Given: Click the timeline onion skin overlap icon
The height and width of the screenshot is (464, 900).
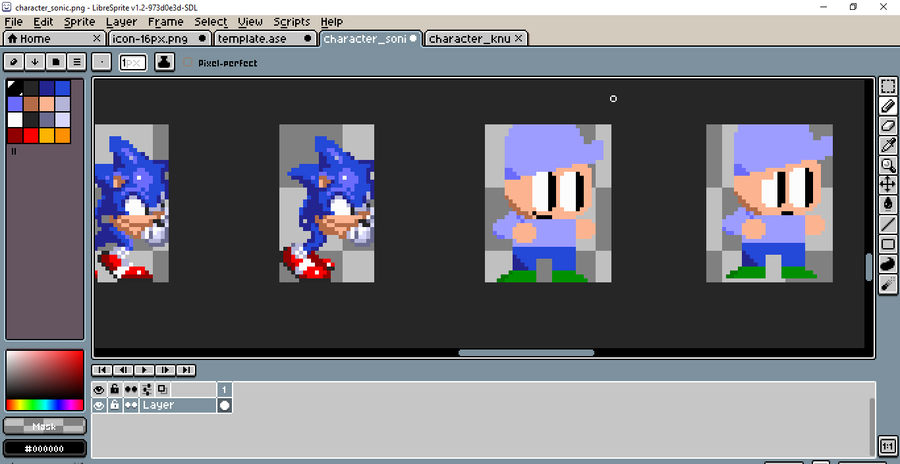Looking at the screenshot, I should coord(162,389).
